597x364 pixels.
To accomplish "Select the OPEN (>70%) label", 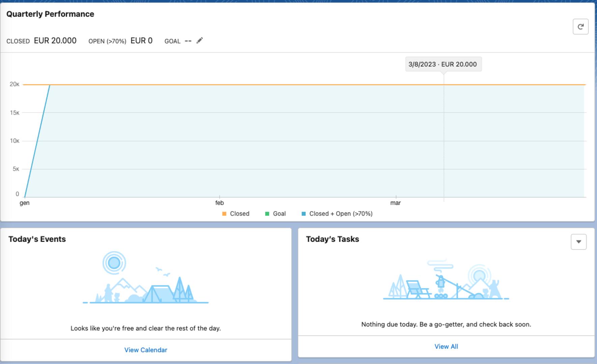I will pyautogui.click(x=107, y=41).
